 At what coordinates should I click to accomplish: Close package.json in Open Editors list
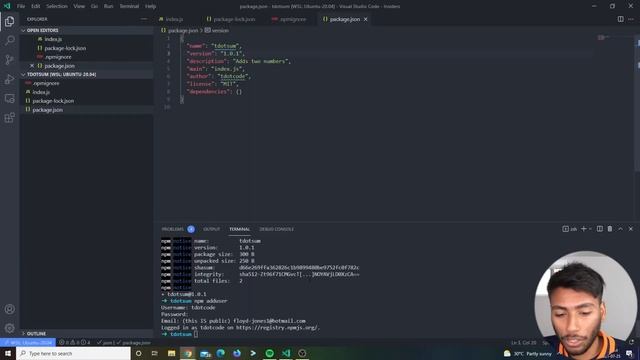pos(32,66)
